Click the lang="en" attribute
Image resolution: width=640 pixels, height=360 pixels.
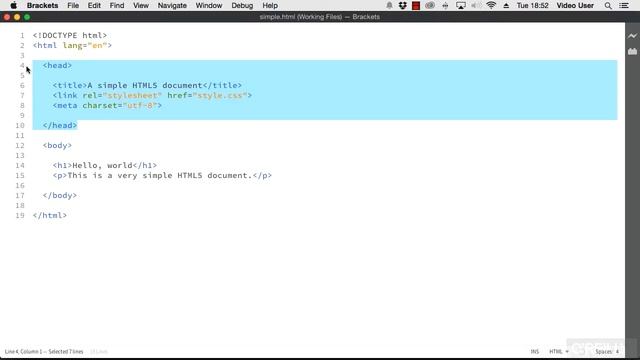pos(84,45)
